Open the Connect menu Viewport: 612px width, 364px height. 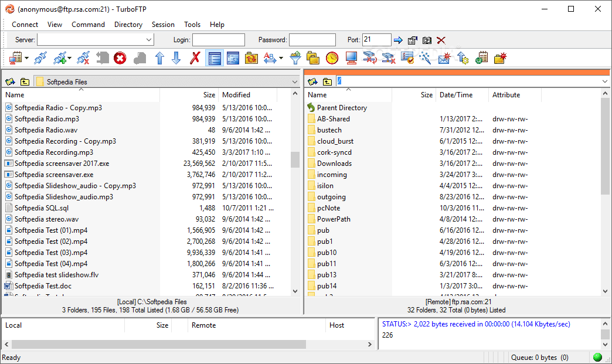25,25
